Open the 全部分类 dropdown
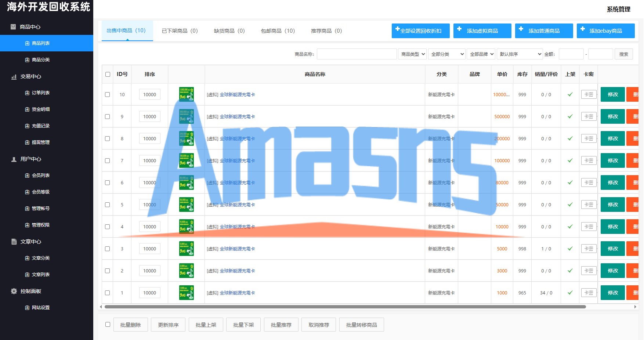The image size is (644, 340). (447, 54)
